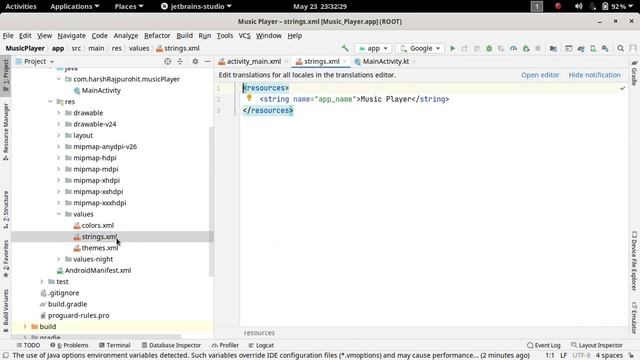This screenshot has height=360, width=640.
Task: Open the Gradle tool window on right edge
Action: click(x=634, y=73)
